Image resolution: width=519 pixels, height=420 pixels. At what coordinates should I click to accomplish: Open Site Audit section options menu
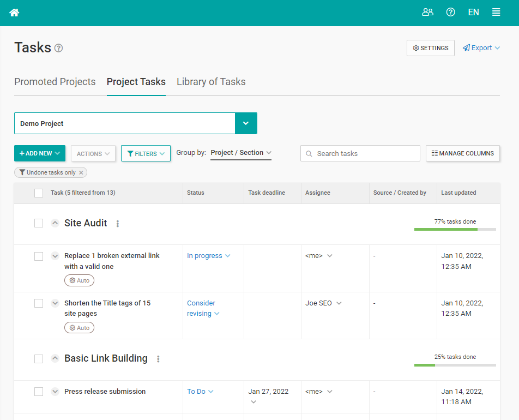click(x=118, y=224)
